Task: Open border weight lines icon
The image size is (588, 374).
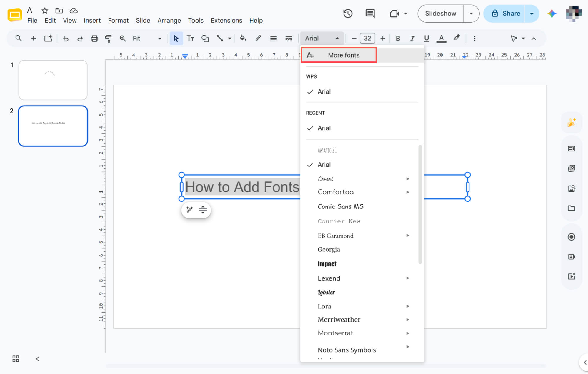Action: (x=273, y=39)
